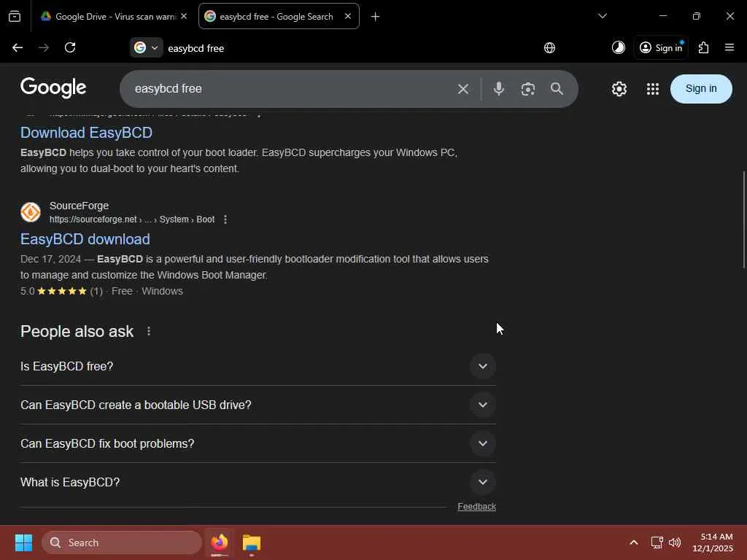Clear the search query with X
The width and height of the screenshot is (747, 560).
tap(463, 89)
